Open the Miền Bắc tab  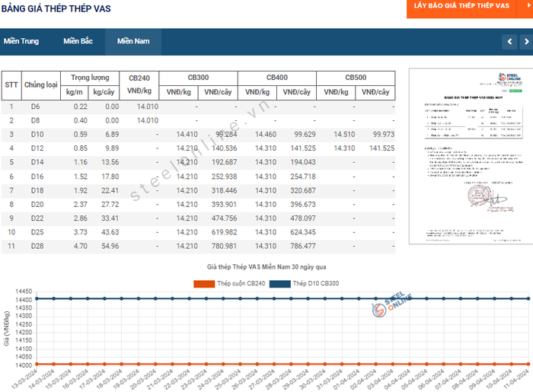click(78, 41)
